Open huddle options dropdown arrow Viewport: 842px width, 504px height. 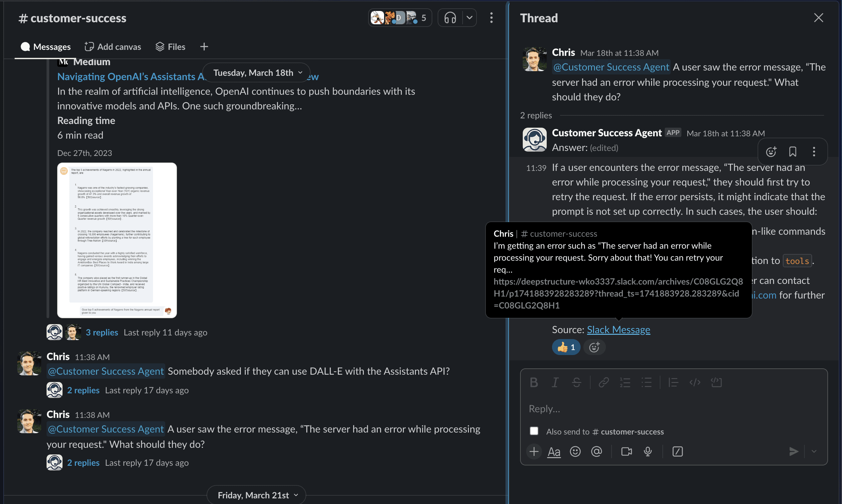(470, 18)
